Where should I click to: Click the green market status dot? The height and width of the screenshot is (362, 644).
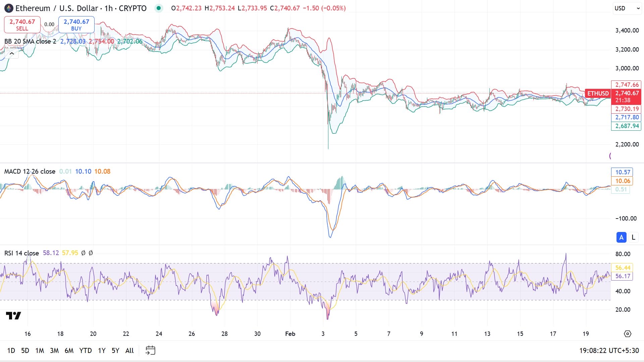159,8
